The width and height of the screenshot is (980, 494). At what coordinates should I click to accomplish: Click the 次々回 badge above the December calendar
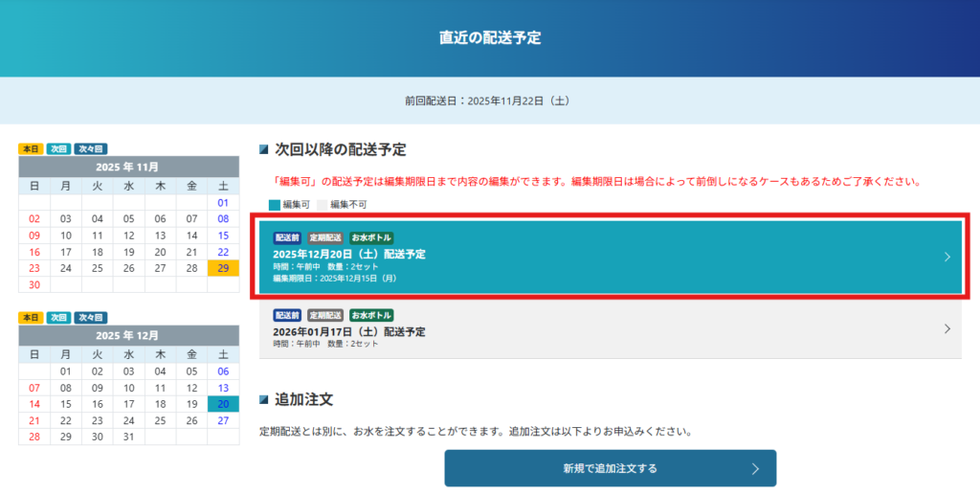pyautogui.click(x=91, y=317)
